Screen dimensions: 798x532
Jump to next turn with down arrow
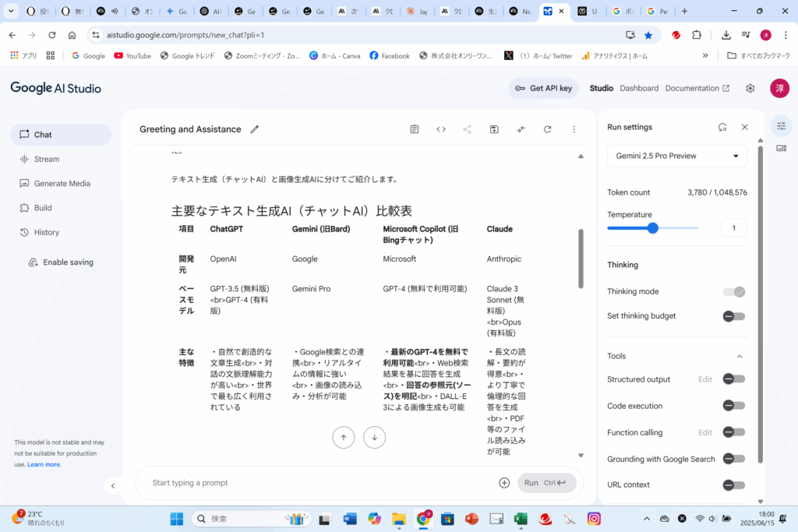(375, 438)
